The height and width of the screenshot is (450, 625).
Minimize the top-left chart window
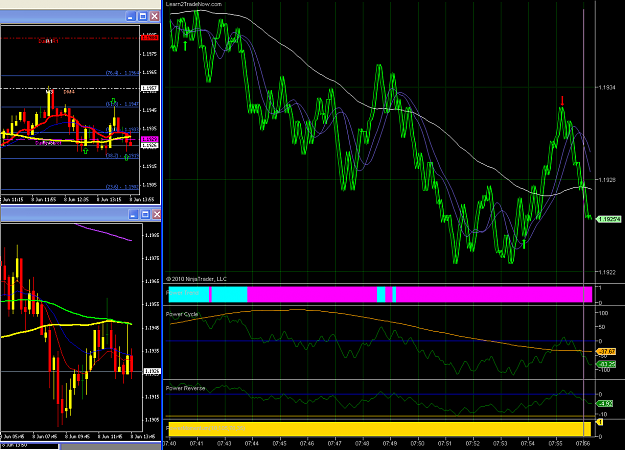pos(130,16)
